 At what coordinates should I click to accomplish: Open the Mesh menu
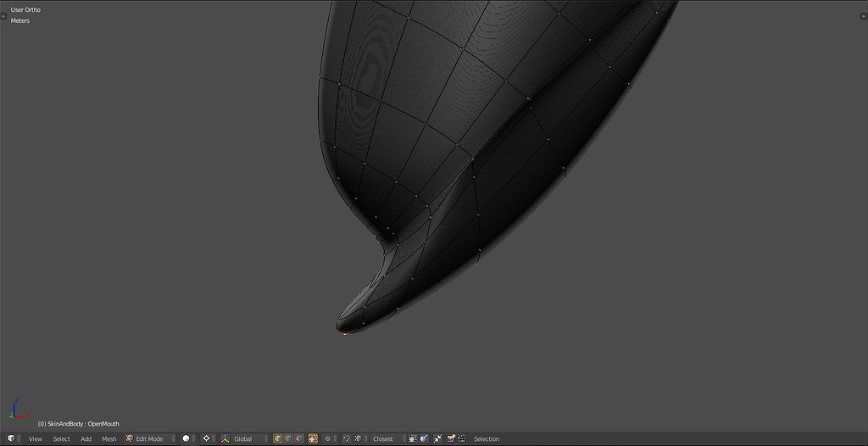tap(109, 439)
